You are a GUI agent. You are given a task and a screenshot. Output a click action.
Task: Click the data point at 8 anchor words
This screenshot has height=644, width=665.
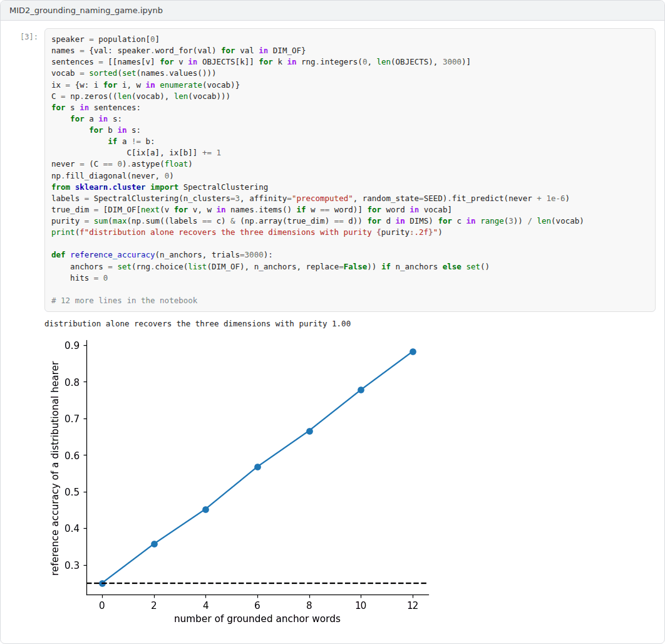309,431
